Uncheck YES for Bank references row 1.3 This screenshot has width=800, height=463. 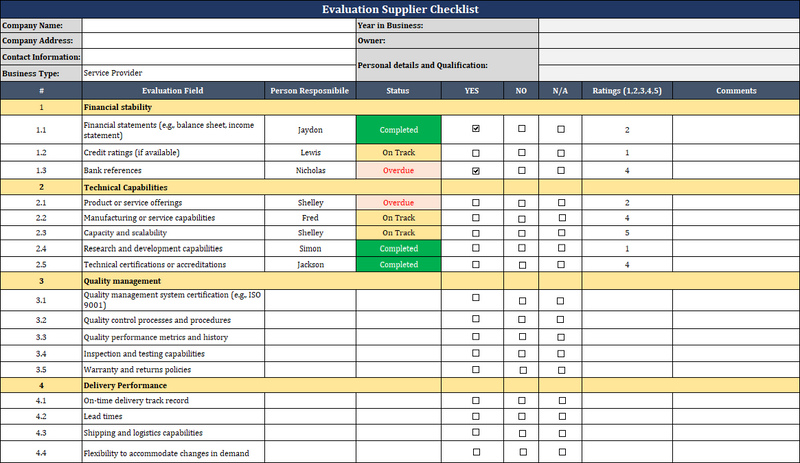click(476, 170)
